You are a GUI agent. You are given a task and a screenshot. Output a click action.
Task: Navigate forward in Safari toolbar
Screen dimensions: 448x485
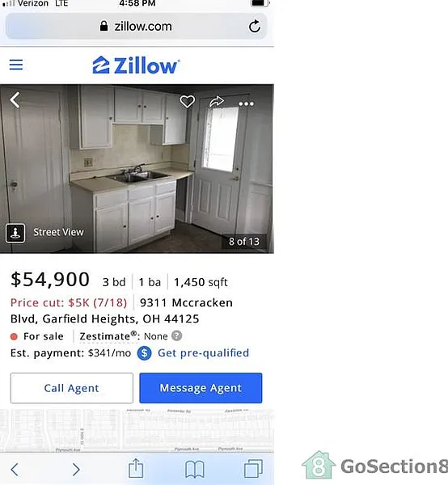pyautogui.click(x=76, y=470)
